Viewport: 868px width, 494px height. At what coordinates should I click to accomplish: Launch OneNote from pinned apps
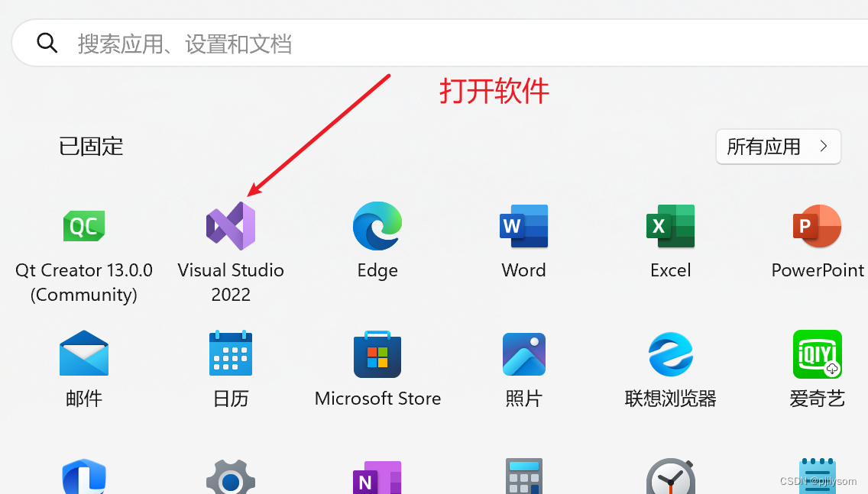(x=377, y=477)
